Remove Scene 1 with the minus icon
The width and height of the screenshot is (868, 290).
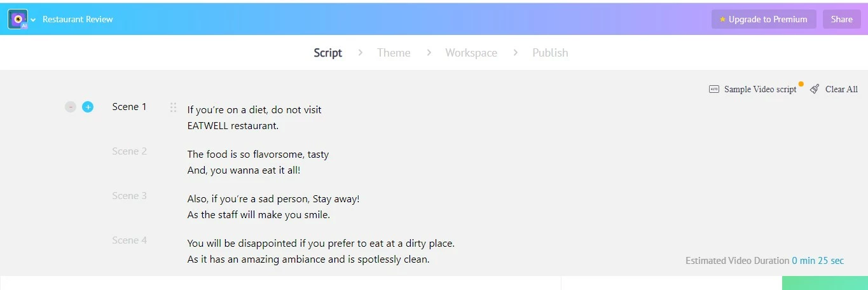pyautogui.click(x=71, y=107)
